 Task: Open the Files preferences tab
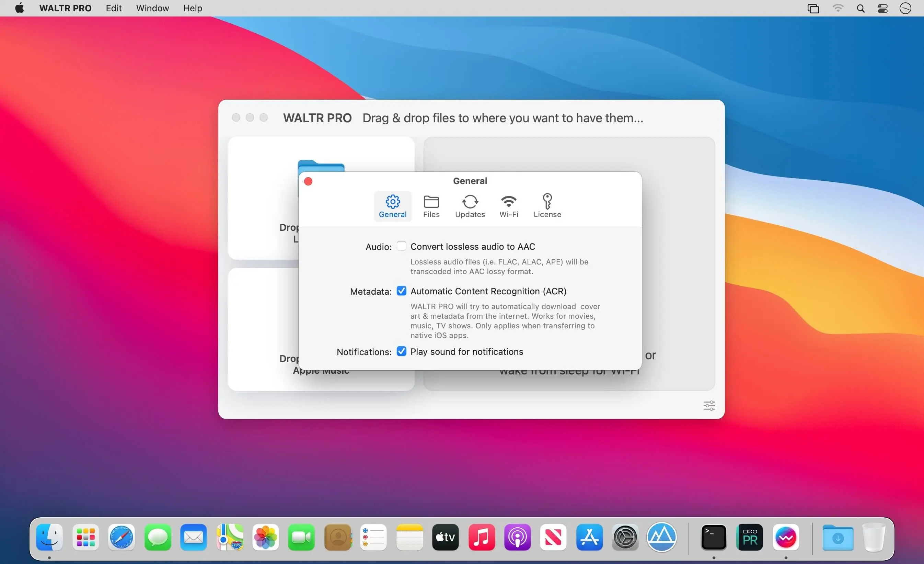tap(431, 206)
